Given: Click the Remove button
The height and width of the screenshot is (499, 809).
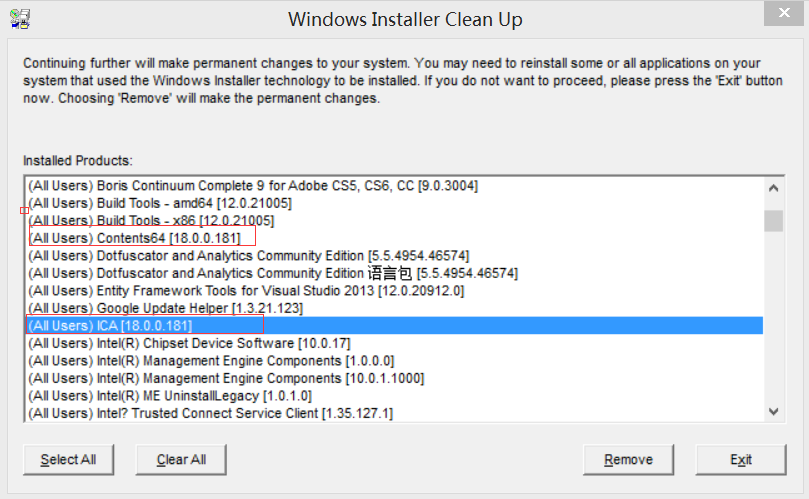Looking at the screenshot, I should pyautogui.click(x=628, y=459).
